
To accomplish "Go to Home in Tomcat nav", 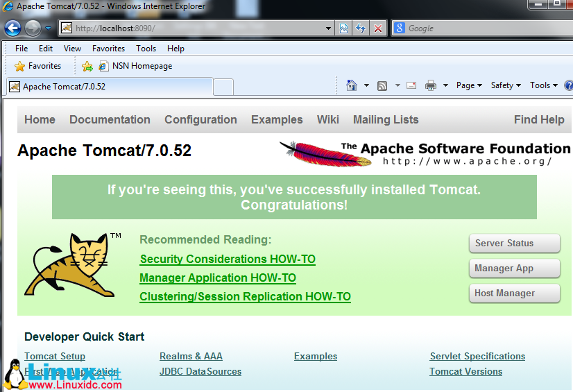I will pyautogui.click(x=40, y=119).
